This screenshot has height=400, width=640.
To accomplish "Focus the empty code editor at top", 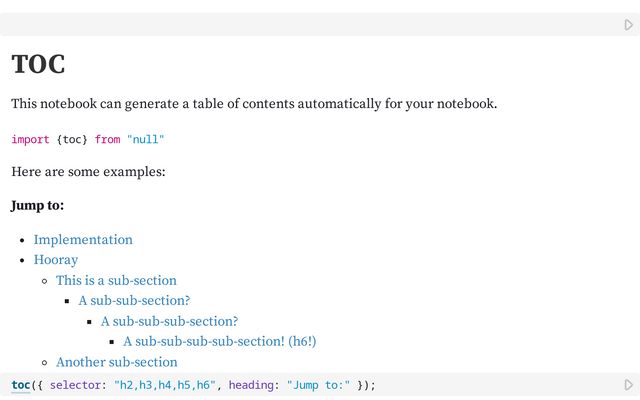I will tap(300, 25).
